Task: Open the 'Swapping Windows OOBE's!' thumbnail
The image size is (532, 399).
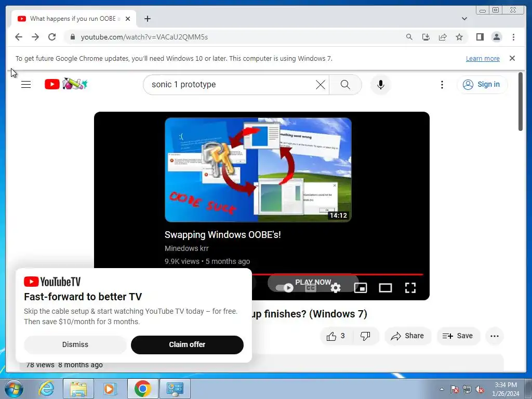Action: pos(258,170)
